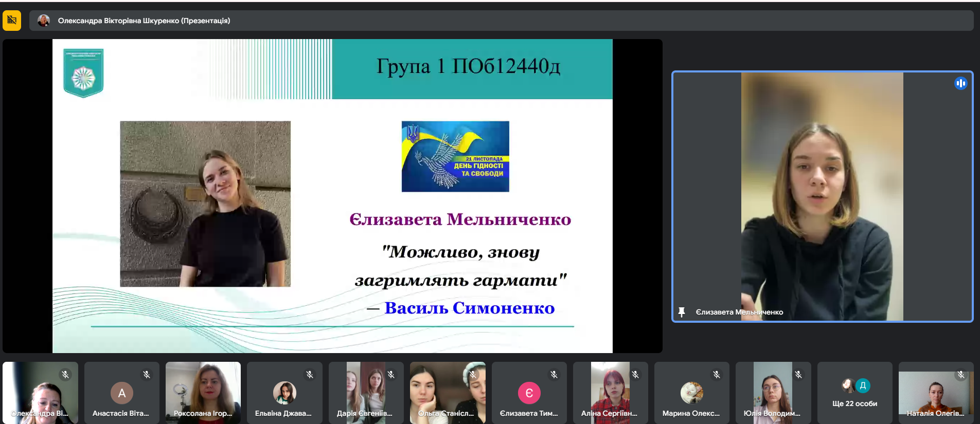This screenshot has height=424, width=980.
Task: Click muted mic icon on Юлія's tile
Action: point(798,375)
